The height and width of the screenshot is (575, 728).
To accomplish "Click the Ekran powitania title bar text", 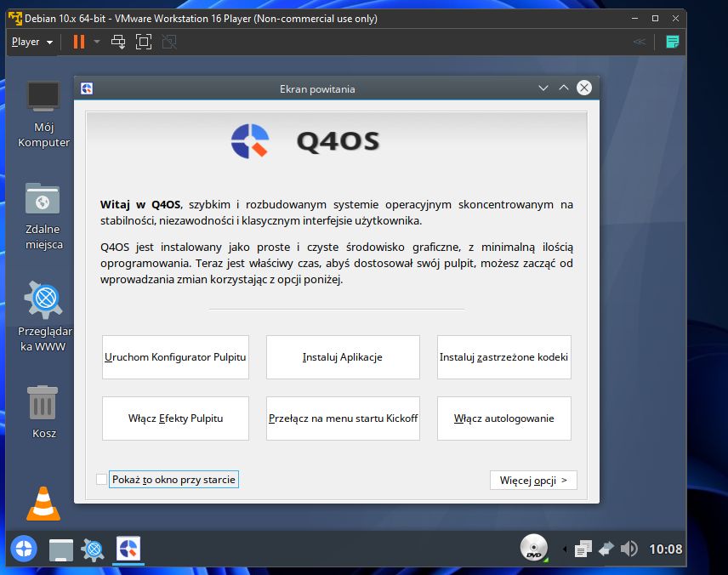I will (x=317, y=89).
